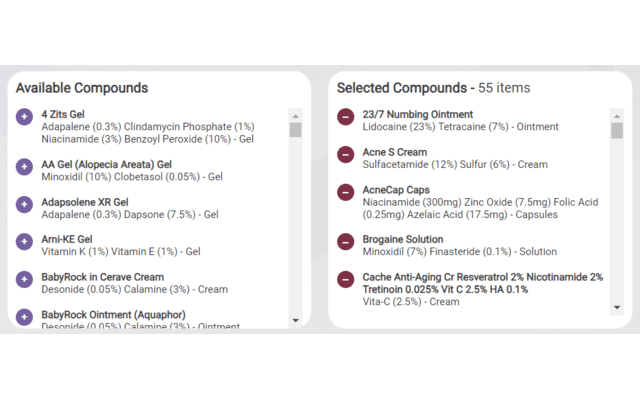Click the 4 Zits Gel name
Image resolution: width=640 pixels, height=400 pixels.
63,114
